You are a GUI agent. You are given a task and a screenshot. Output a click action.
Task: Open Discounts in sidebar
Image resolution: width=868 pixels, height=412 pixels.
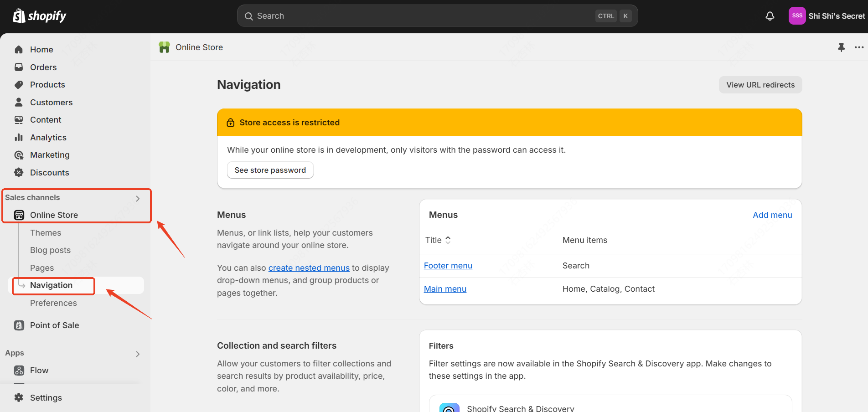pyautogui.click(x=50, y=173)
